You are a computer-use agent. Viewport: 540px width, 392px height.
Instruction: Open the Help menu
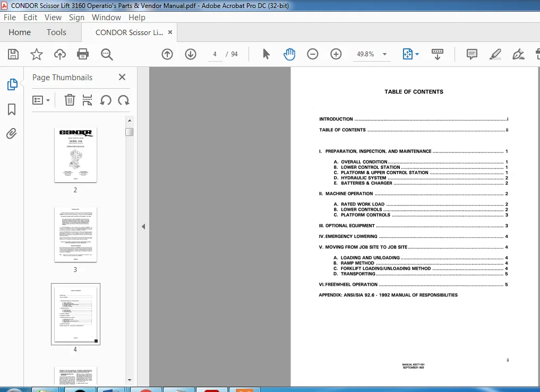[x=136, y=17]
